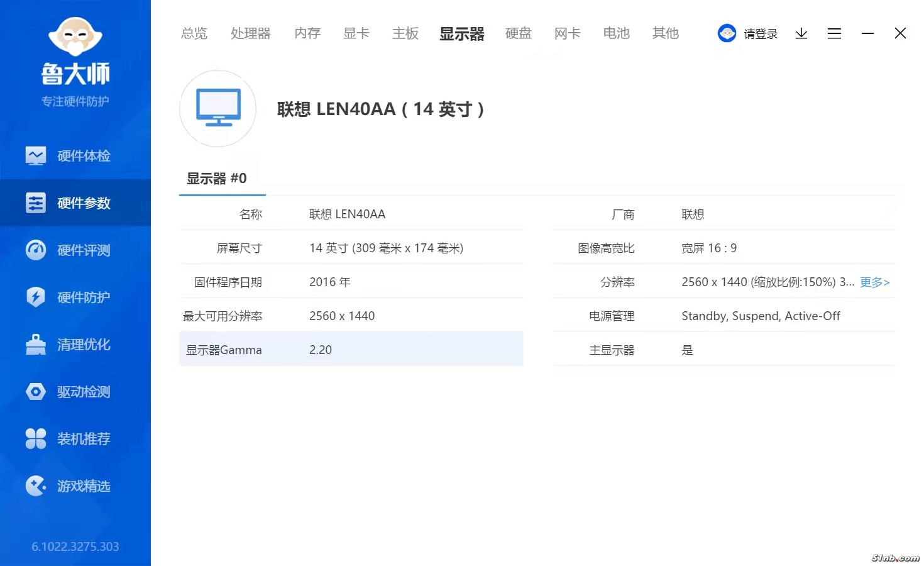Switch to the 其他 tab
The height and width of the screenshot is (566, 924).
click(666, 33)
